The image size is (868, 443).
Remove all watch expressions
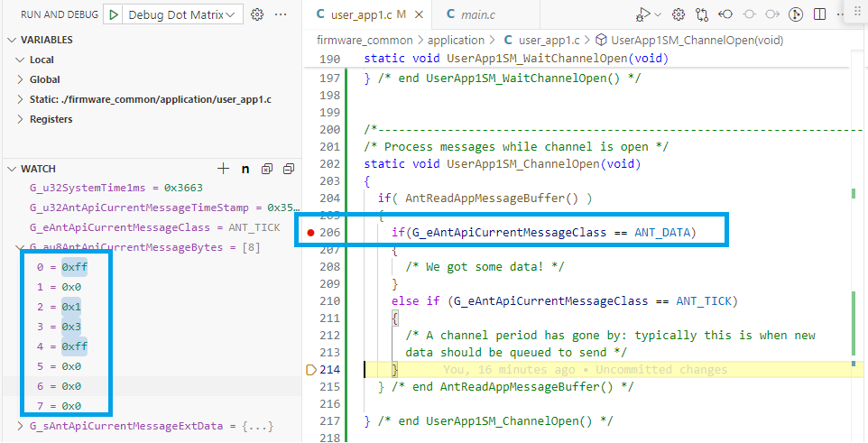(x=267, y=169)
